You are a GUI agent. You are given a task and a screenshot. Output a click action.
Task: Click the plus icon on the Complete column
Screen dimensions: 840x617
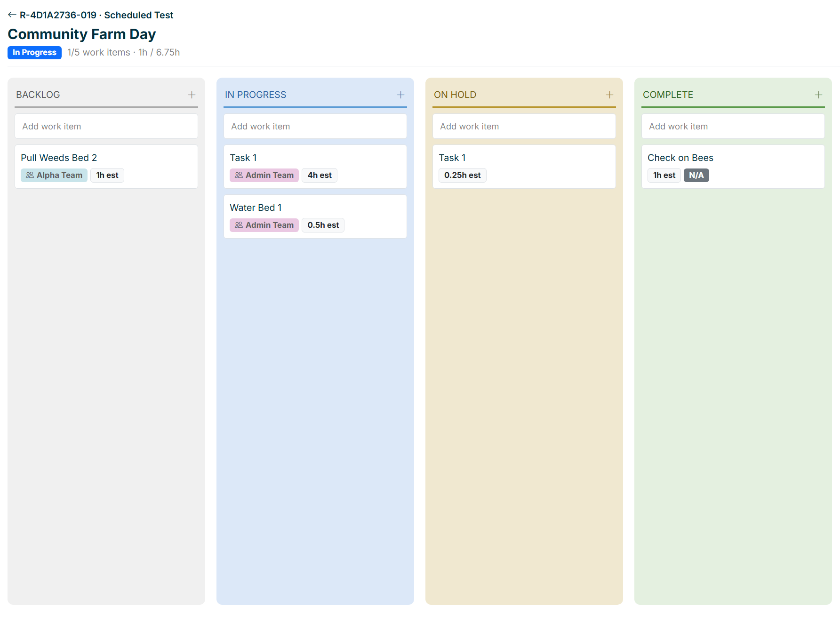[819, 95]
